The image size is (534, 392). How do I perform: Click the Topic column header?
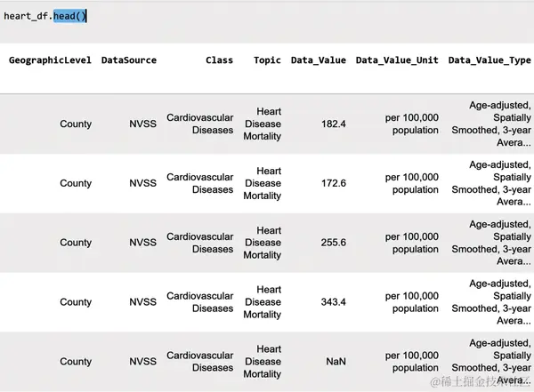[x=267, y=60]
